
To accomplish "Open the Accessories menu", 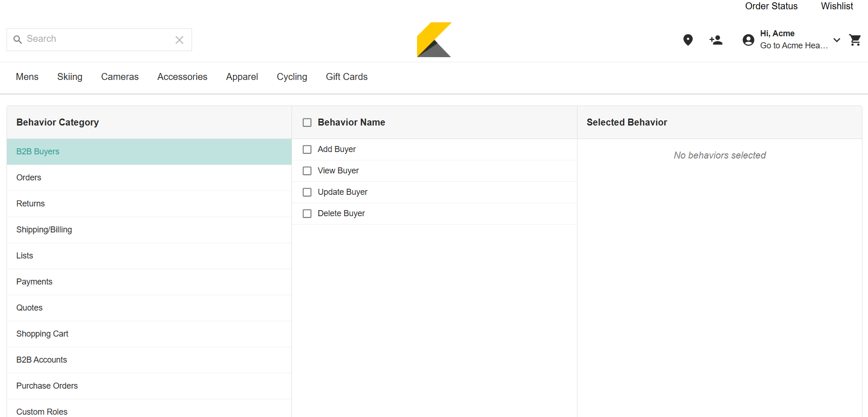I will click(x=182, y=77).
